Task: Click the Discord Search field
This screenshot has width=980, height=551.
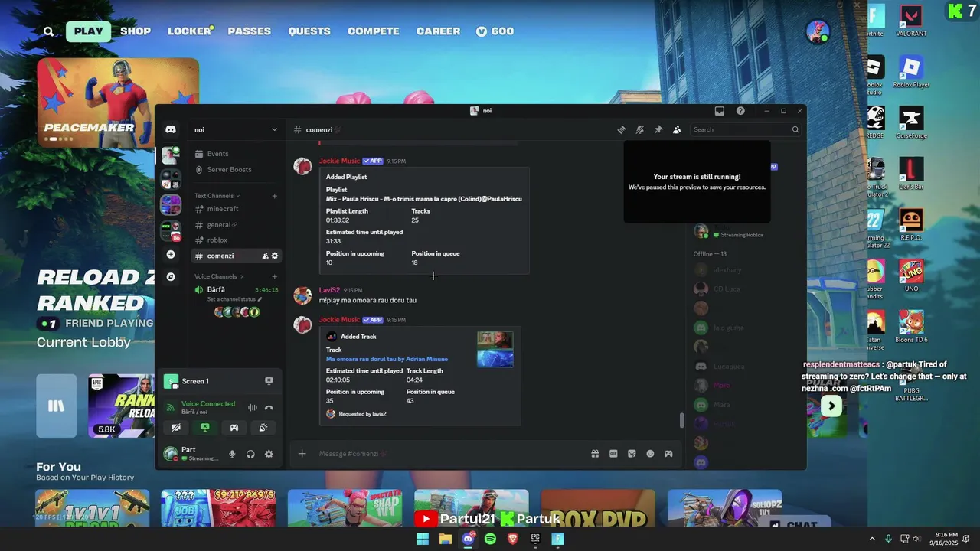Action: 746,129
